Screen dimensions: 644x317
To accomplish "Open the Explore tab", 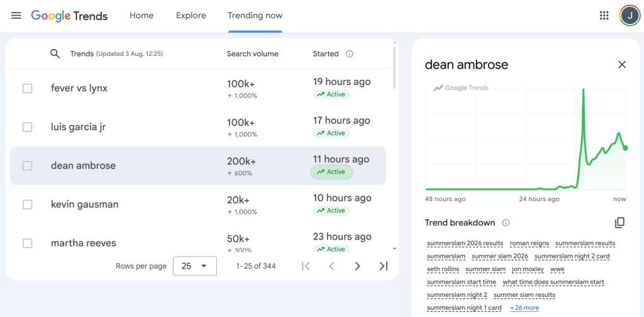I will click(x=191, y=16).
